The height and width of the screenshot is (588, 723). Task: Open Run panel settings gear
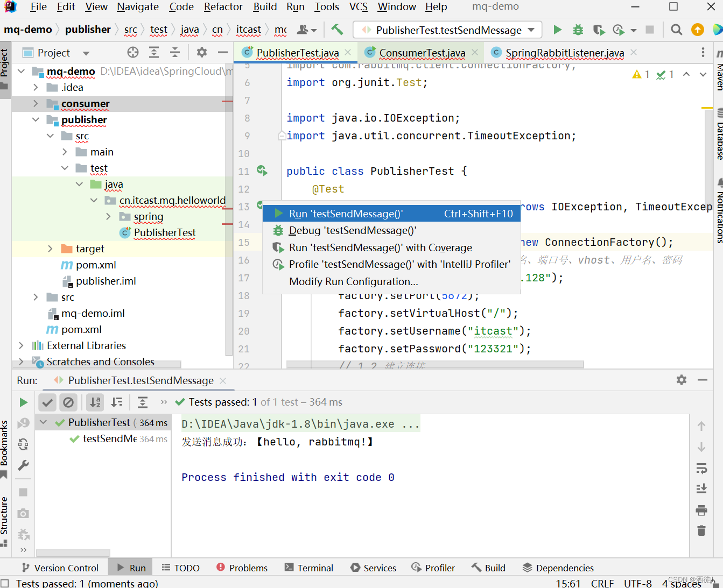(682, 380)
